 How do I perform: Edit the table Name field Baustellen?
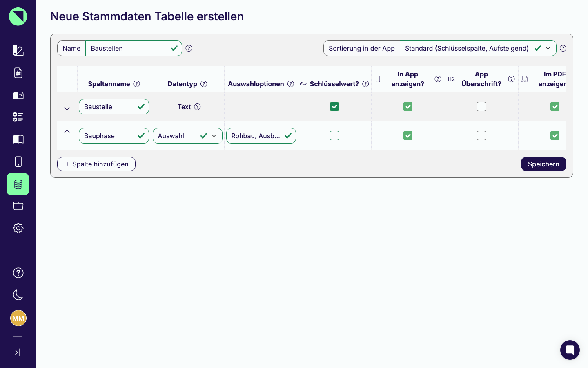134,48
